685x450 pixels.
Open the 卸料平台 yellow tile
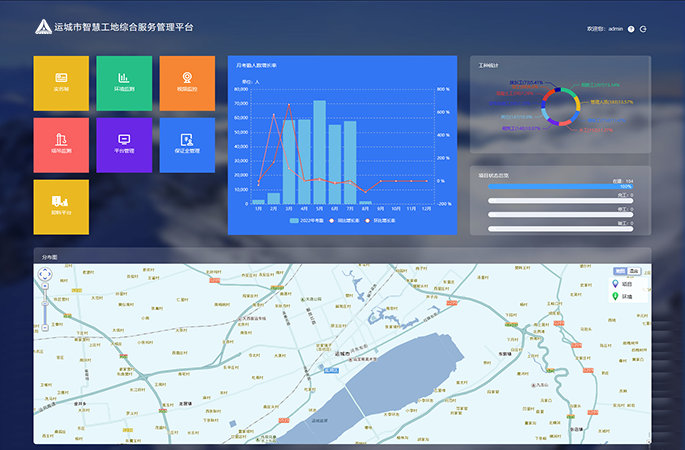[x=61, y=207]
